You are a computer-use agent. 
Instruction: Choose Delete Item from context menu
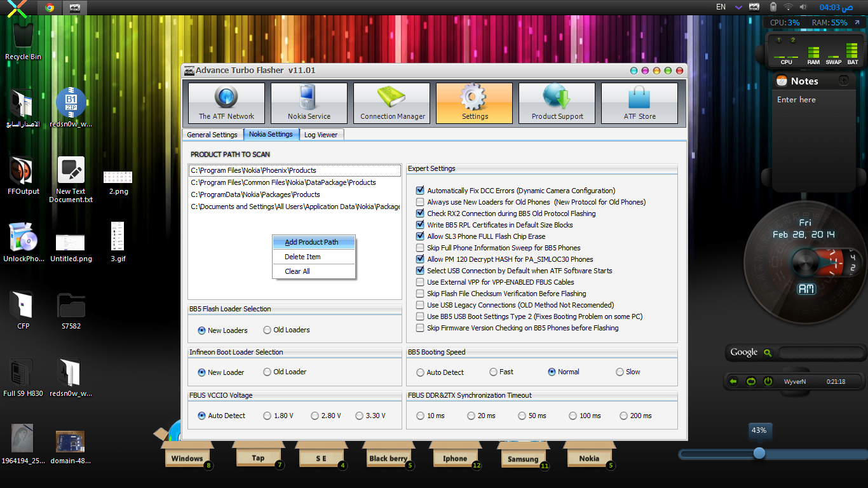[314, 257]
